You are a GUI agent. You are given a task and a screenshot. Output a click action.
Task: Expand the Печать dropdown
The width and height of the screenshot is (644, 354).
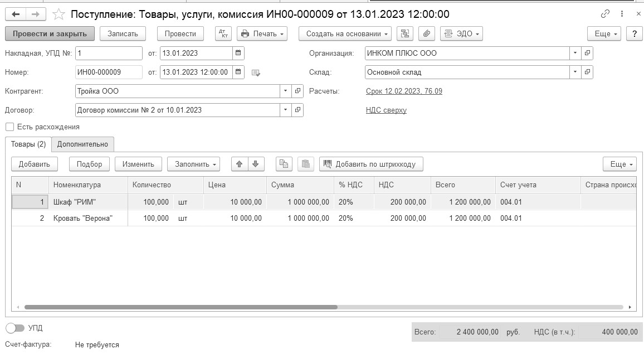coord(262,33)
